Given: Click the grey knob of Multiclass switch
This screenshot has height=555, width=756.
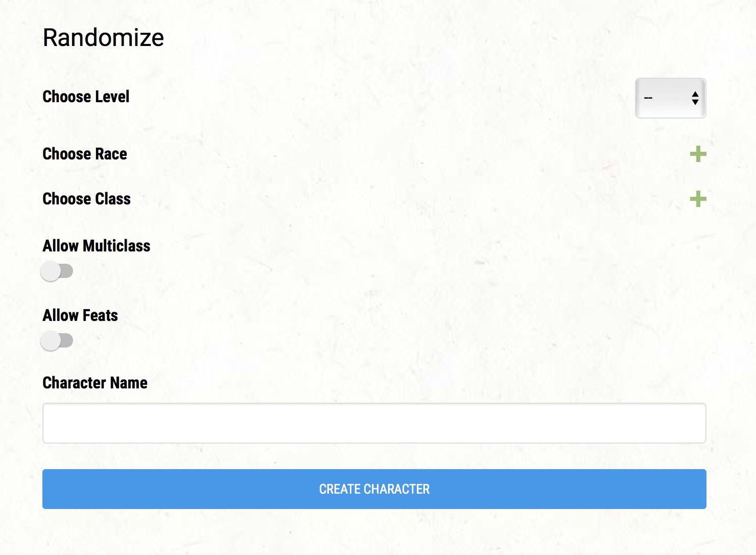Looking at the screenshot, I should pyautogui.click(x=51, y=271).
